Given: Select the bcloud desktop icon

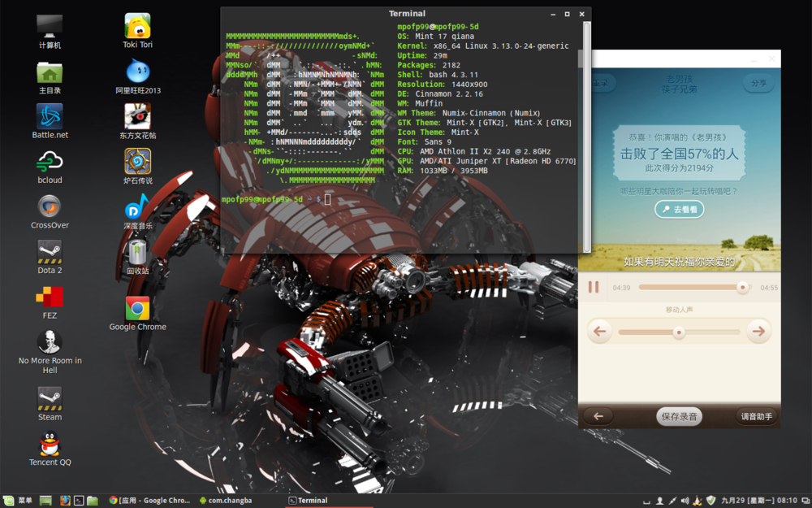Looking at the screenshot, I should click(x=50, y=167).
